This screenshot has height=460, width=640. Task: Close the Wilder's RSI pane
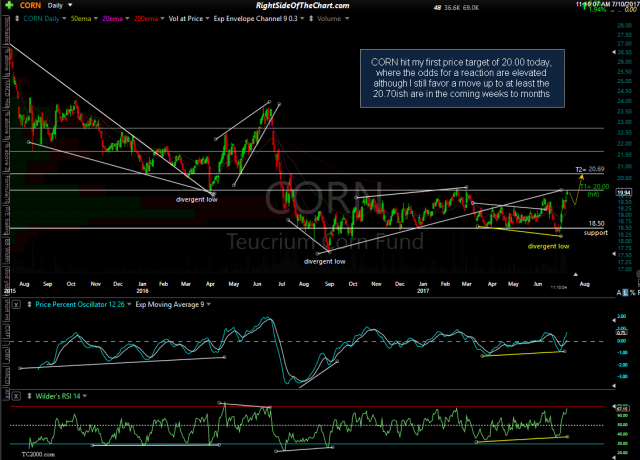16,396
